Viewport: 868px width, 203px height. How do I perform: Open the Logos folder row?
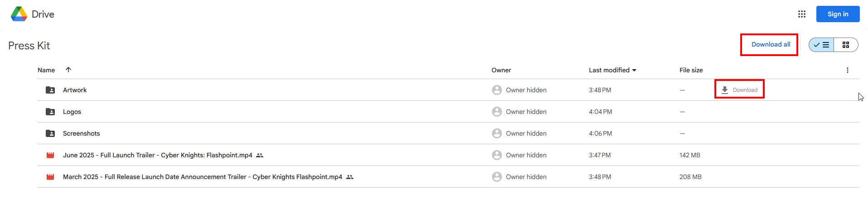448,112
